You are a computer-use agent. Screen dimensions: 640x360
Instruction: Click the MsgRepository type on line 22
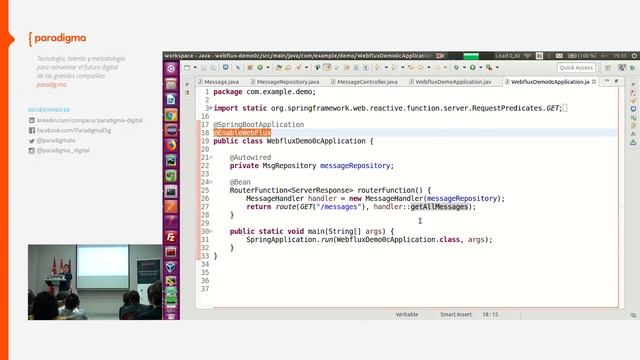click(289, 165)
